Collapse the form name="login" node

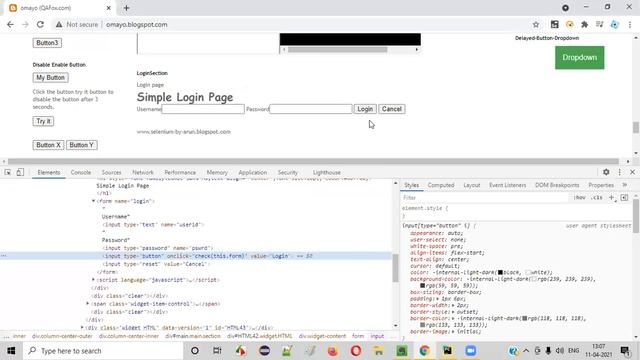(93, 201)
